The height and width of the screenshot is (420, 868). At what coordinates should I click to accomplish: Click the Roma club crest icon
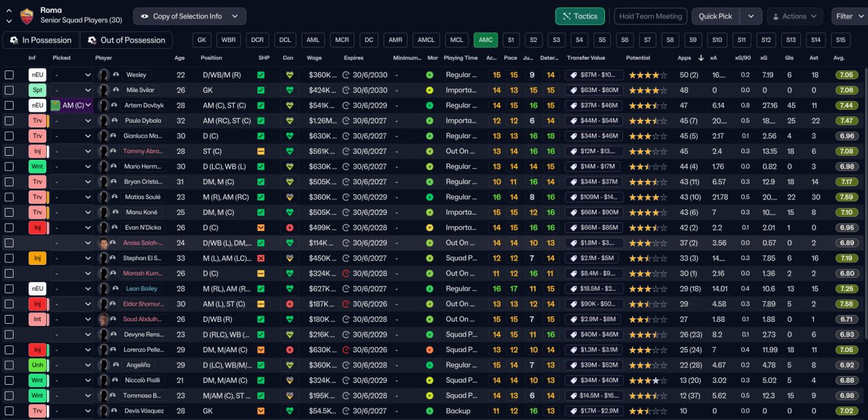coord(27,15)
